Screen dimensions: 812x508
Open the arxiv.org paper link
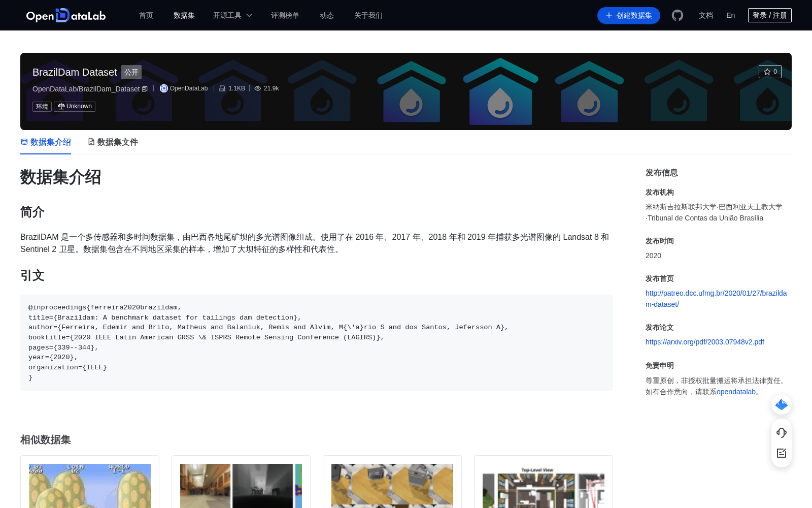tap(705, 342)
